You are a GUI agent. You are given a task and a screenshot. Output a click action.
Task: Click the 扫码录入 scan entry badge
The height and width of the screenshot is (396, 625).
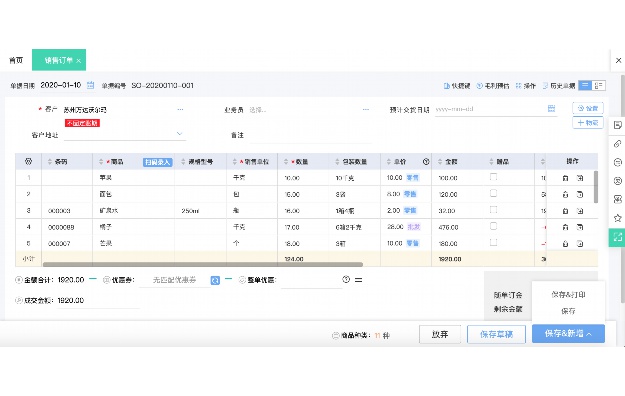tap(157, 162)
